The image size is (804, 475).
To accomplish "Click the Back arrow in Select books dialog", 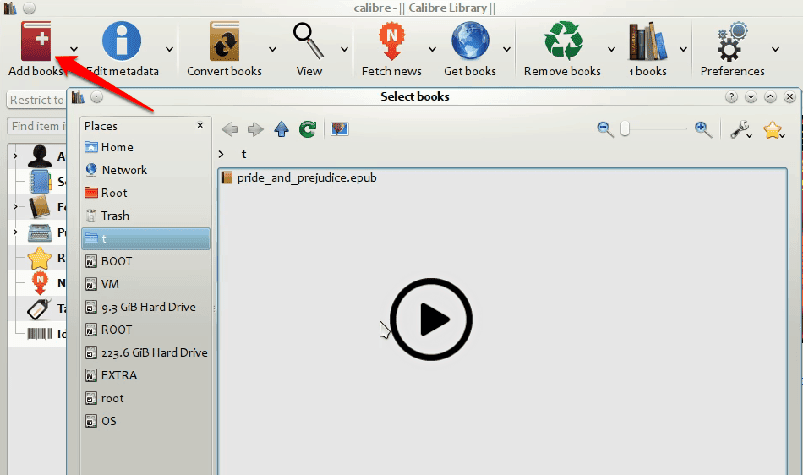I will point(230,129).
